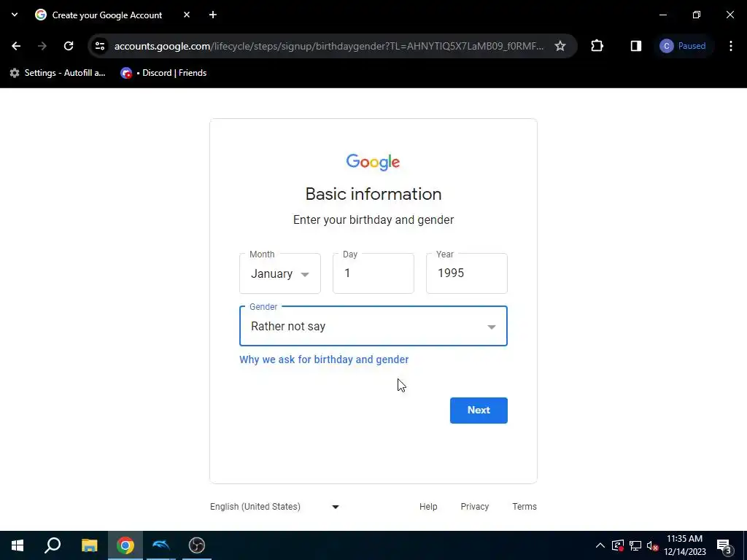Go back using the browser back arrow
The image size is (747, 560).
[16, 46]
